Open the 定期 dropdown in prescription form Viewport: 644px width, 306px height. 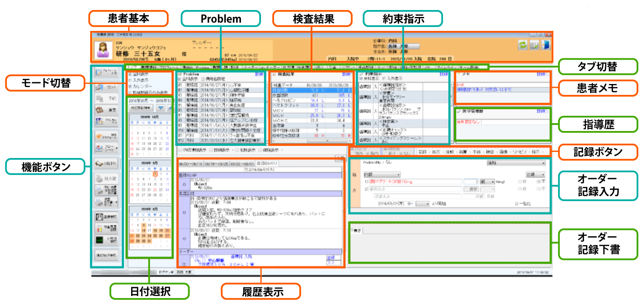click(x=536, y=174)
